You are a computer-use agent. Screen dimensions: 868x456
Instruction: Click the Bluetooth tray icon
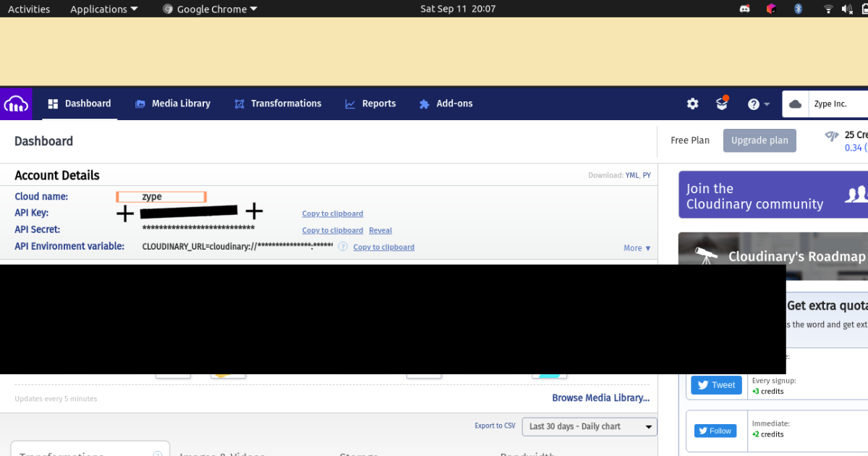point(799,9)
